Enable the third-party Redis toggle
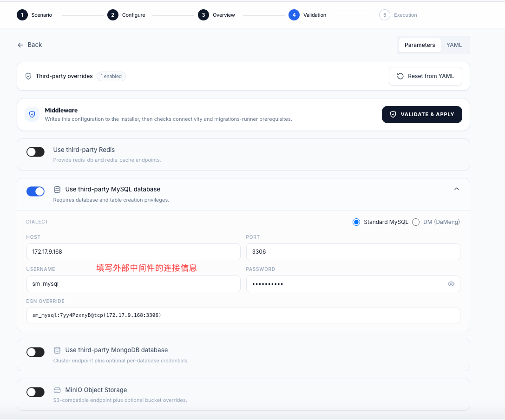505x420 pixels. 35,152
